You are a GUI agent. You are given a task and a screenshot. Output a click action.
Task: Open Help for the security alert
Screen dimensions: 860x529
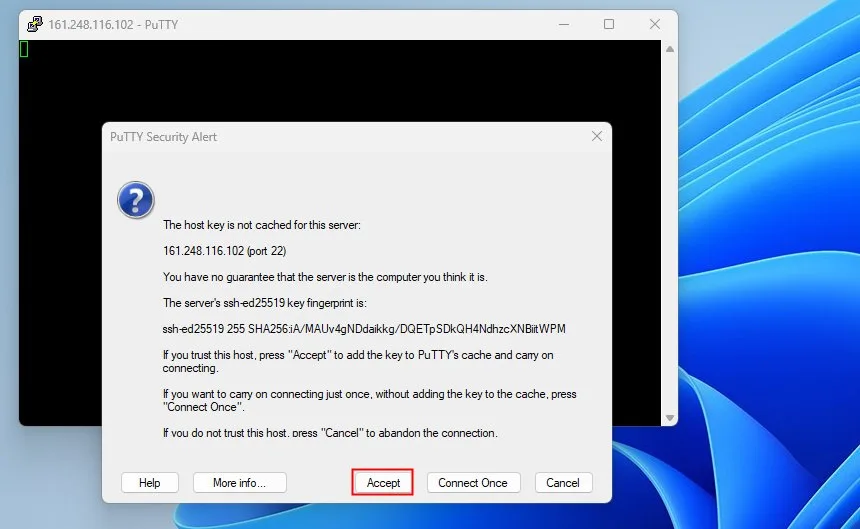click(x=149, y=482)
